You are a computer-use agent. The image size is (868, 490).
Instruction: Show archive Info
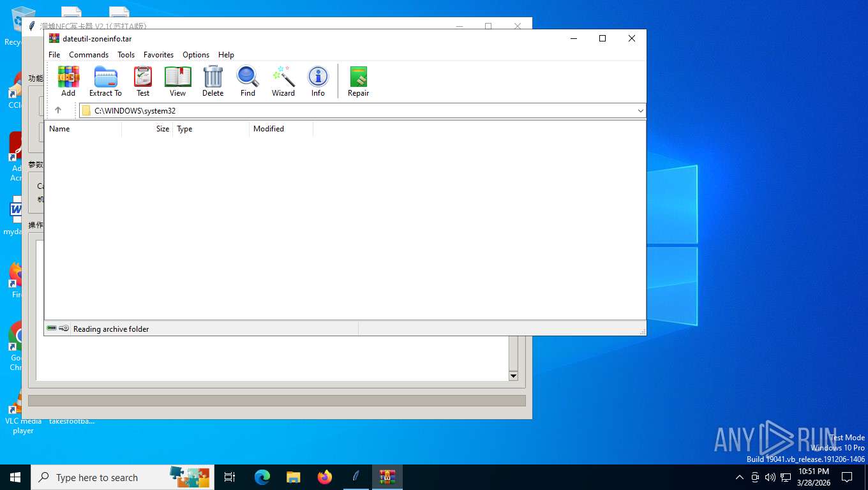tap(318, 81)
